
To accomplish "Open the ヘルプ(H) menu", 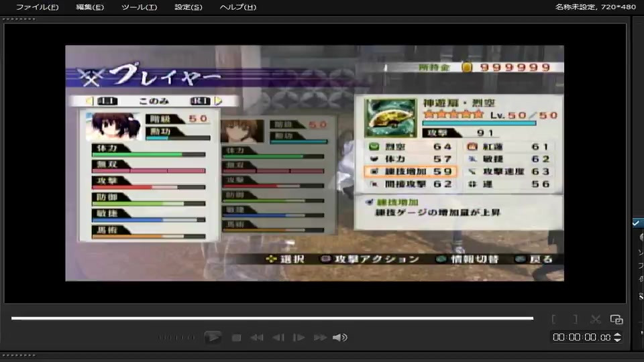I will (238, 7).
